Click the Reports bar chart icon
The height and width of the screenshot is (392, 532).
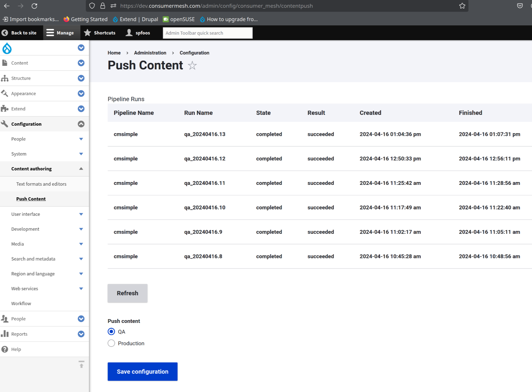[5, 334]
